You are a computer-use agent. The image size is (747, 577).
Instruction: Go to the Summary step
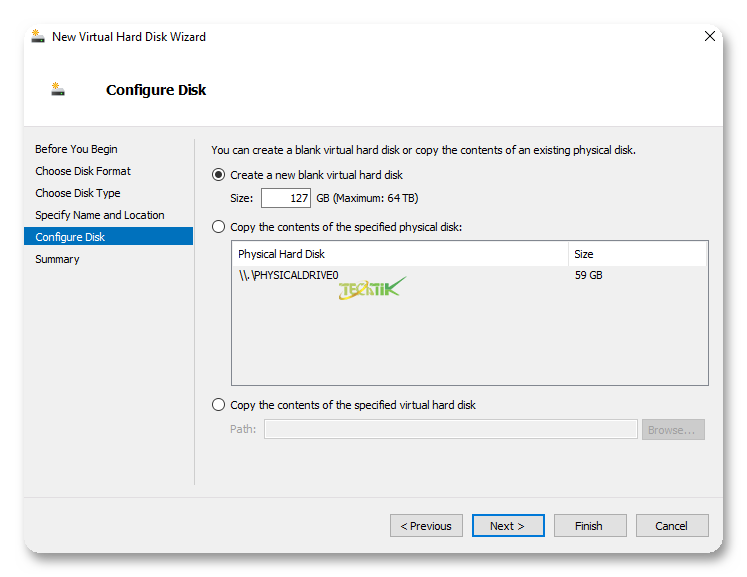(57, 259)
